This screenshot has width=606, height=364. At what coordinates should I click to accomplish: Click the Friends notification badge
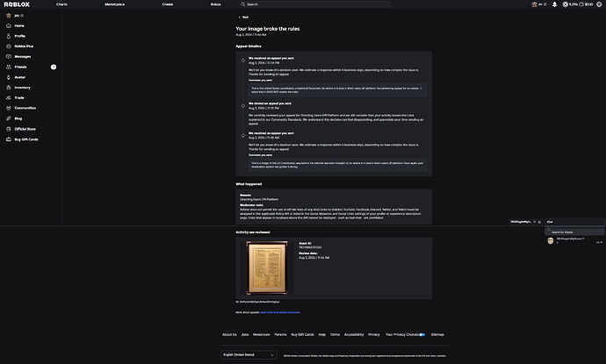click(54, 68)
